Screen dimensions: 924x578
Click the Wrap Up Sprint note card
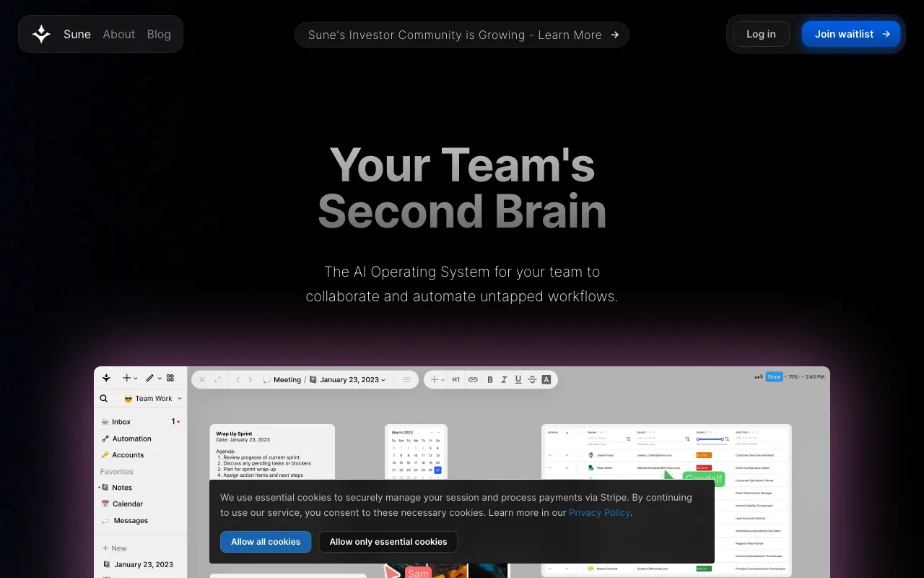pyautogui.click(x=272, y=452)
